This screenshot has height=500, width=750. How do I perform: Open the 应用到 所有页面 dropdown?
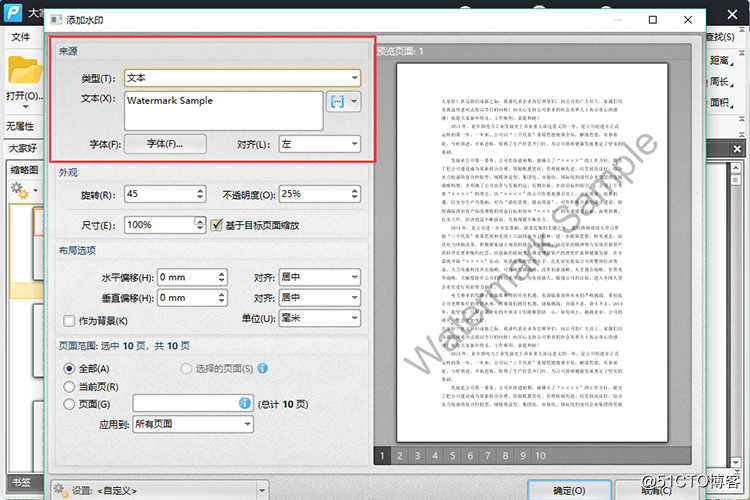pyautogui.click(x=193, y=424)
